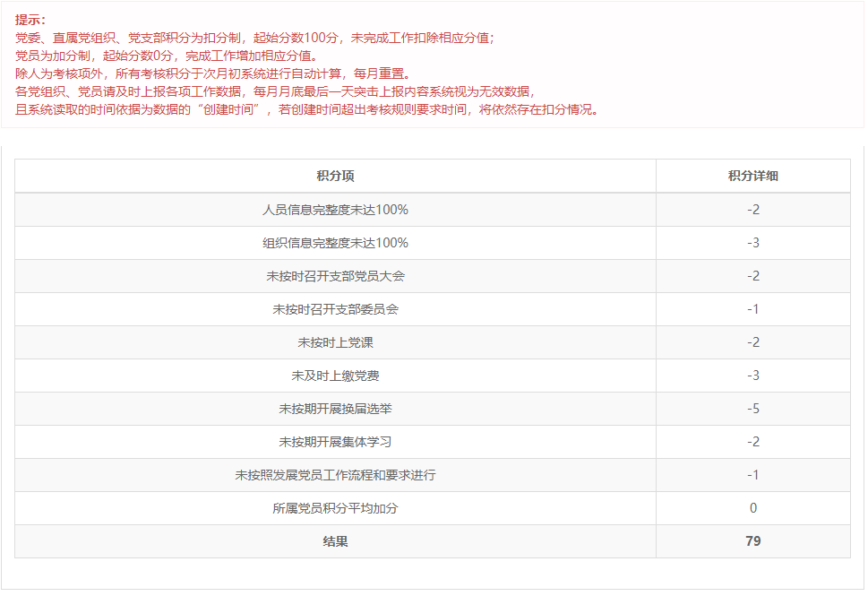Click the 未按时召开支部委员会 item

point(335,309)
